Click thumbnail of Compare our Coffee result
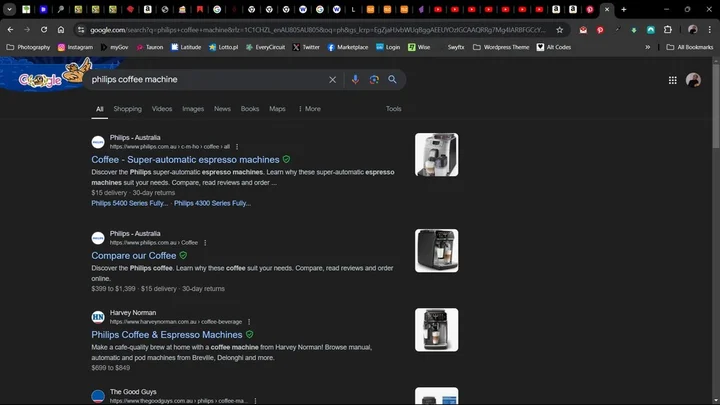720x405 pixels. 436,251
